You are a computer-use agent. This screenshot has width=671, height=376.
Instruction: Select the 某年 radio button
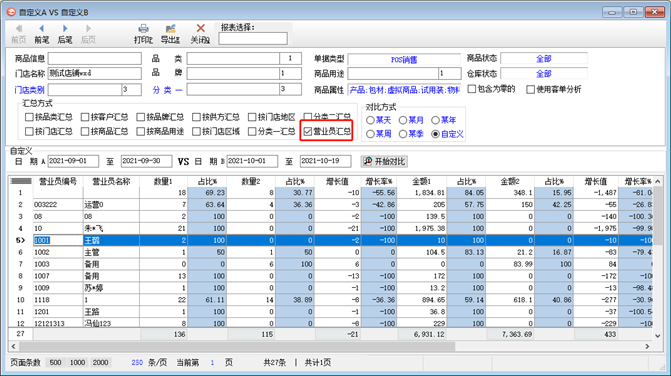435,120
